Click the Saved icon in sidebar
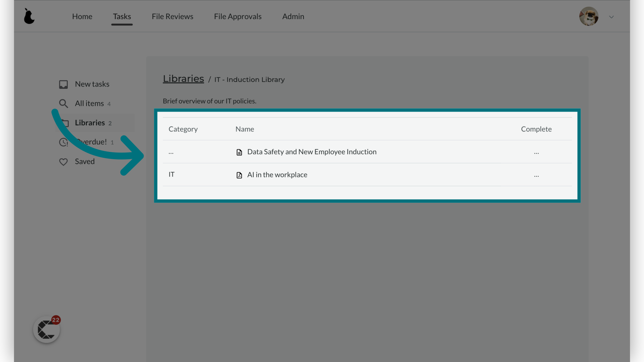644x362 pixels. coord(63,161)
